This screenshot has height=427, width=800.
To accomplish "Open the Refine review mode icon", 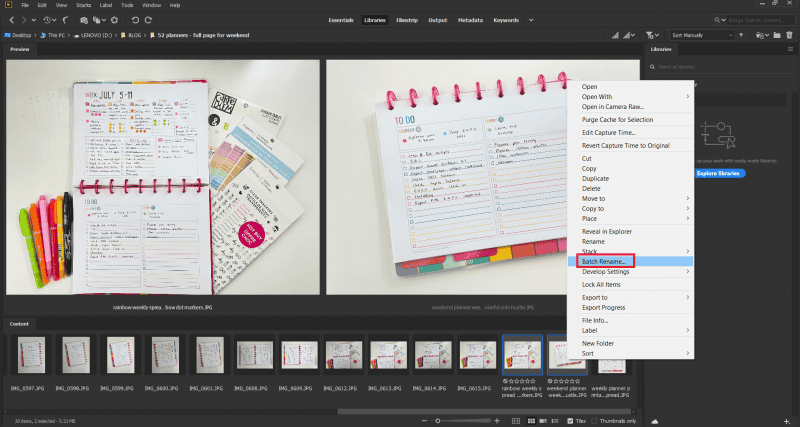I will point(97,20).
